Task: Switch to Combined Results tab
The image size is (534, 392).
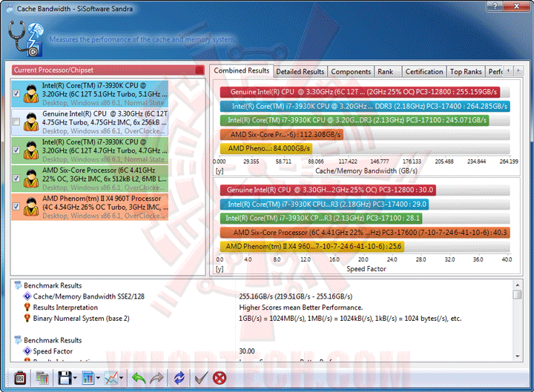Action: pyautogui.click(x=242, y=71)
